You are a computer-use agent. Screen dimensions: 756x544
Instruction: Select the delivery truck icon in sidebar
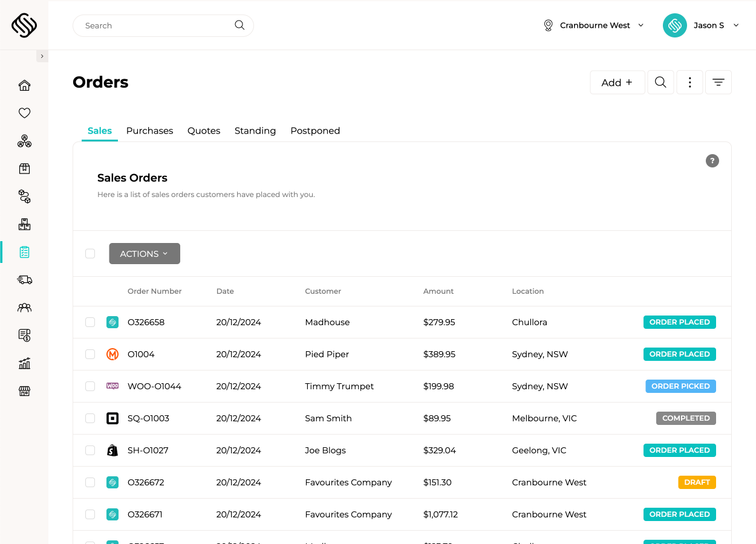(x=24, y=280)
